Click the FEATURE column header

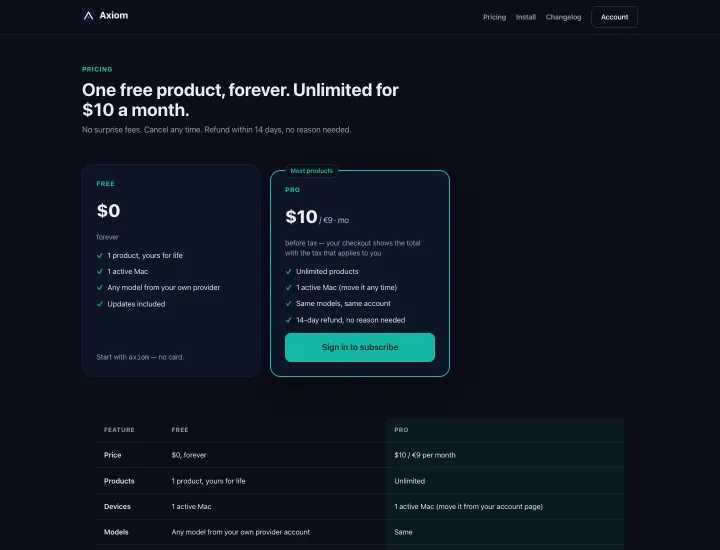pyautogui.click(x=119, y=430)
